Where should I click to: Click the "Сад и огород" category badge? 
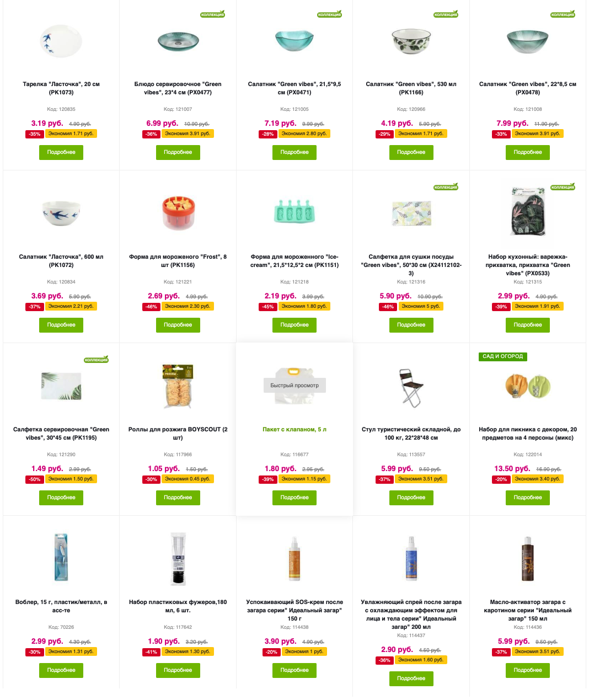(502, 356)
